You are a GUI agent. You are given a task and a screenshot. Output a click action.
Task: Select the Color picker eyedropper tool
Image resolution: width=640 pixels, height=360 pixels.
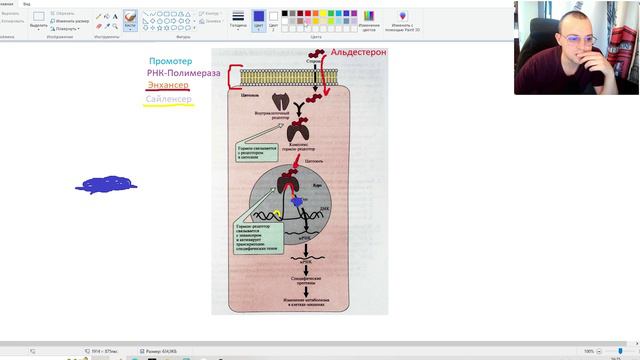(x=107, y=26)
